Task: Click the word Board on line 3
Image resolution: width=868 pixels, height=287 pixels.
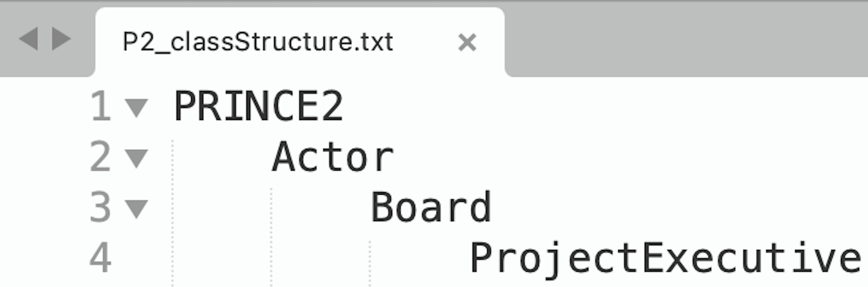Action: [x=431, y=208]
